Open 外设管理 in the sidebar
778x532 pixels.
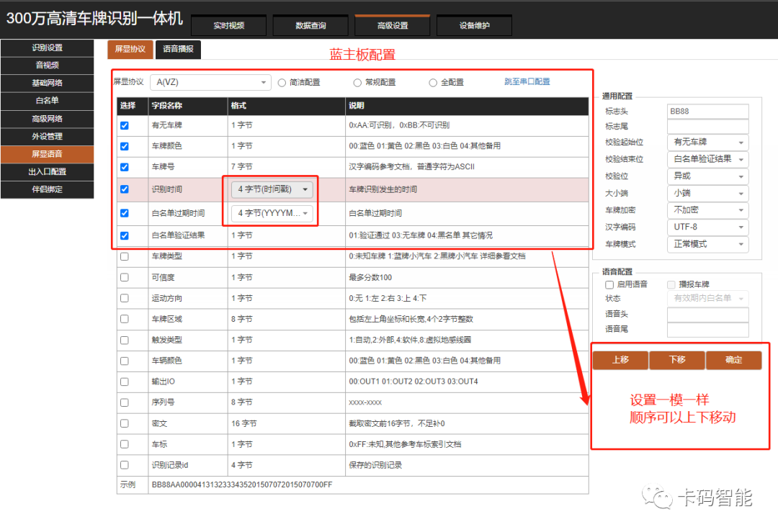47,136
